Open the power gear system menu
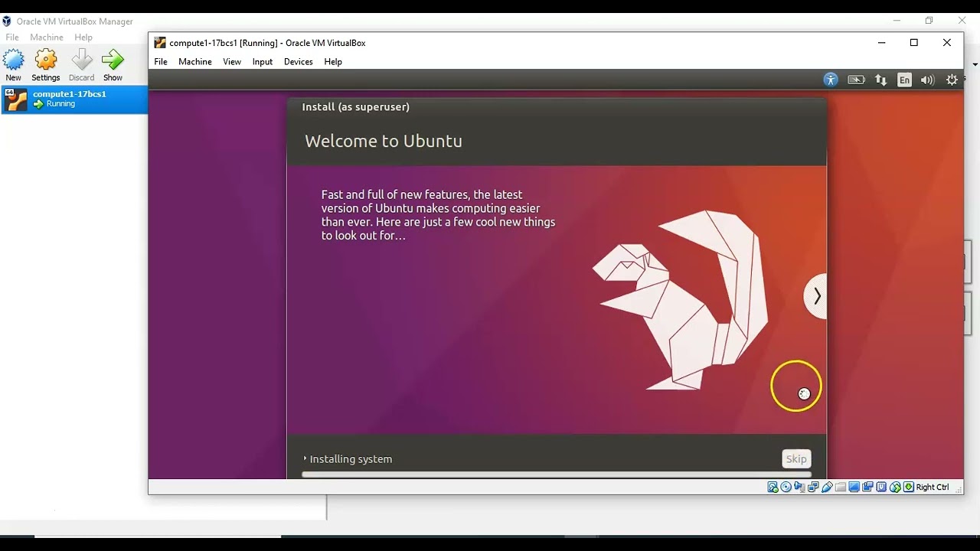 (952, 80)
